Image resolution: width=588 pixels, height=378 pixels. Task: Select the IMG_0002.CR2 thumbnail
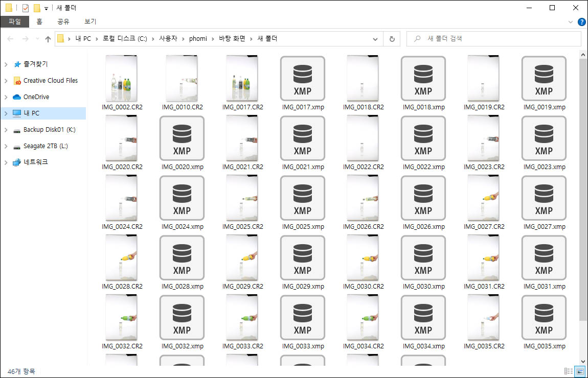(122, 78)
